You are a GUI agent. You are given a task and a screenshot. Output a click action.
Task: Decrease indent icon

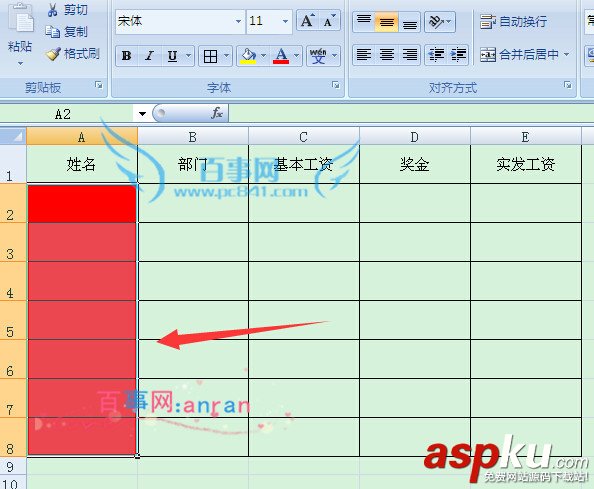436,55
